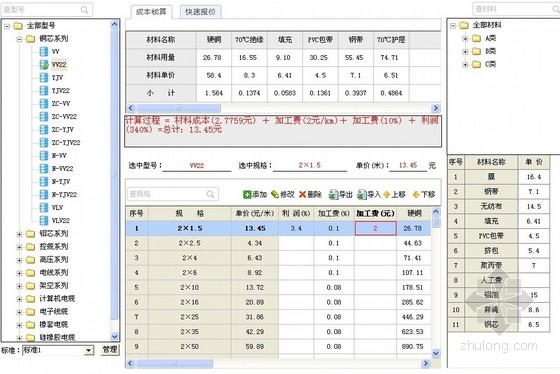Click the 添加 (add) toolbar icon
The width and height of the screenshot is (560, 374).
click(x=247, y=194)
